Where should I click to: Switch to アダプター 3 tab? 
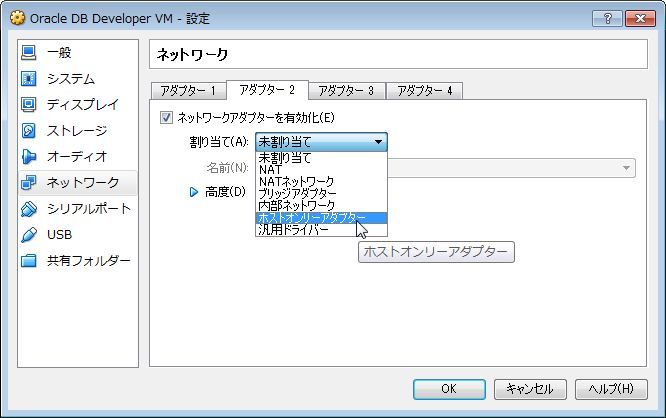pos(346,90)
